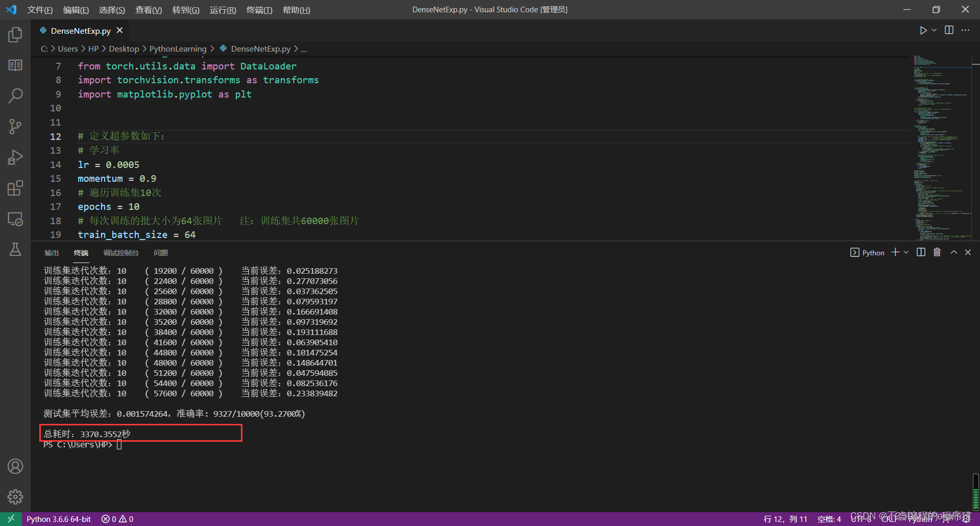Viewport: 980px width, 526px height.
Task: Click the Desktop breadcrumb segment
Action: coord(124,49)
